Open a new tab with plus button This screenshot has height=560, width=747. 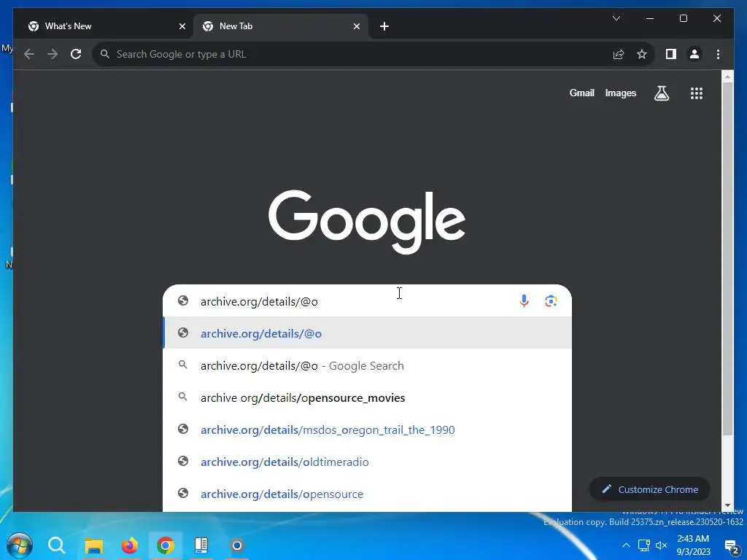(x=384, y=27)
